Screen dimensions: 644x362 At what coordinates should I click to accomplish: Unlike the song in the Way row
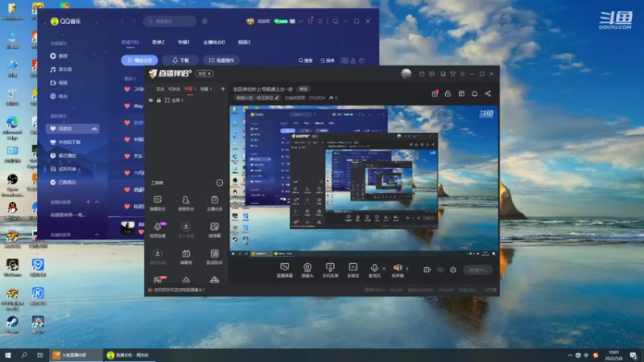(x=127, y=106)
